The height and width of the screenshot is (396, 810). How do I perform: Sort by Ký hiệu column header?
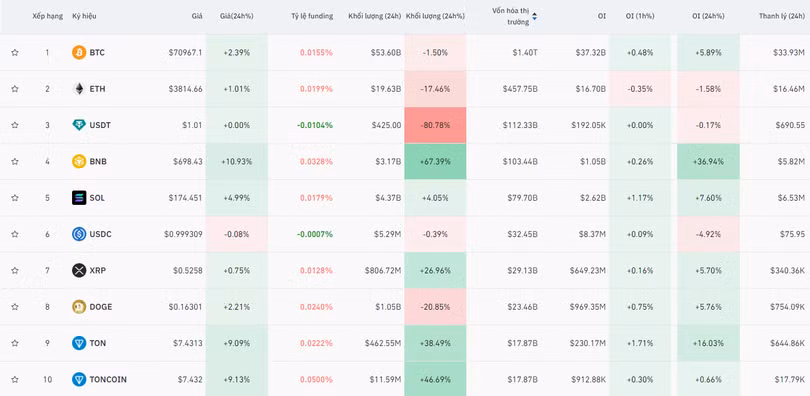[84, 16]
